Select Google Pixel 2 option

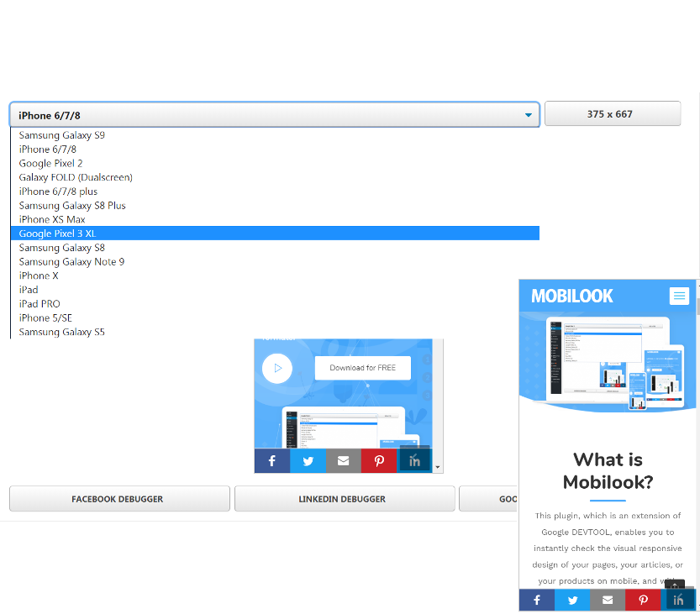[x=275, y=163]
